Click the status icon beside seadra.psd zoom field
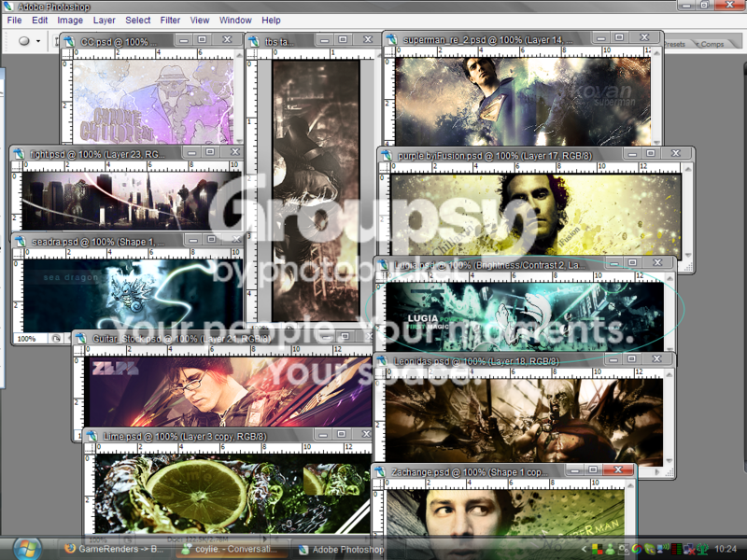 [56, 339]
